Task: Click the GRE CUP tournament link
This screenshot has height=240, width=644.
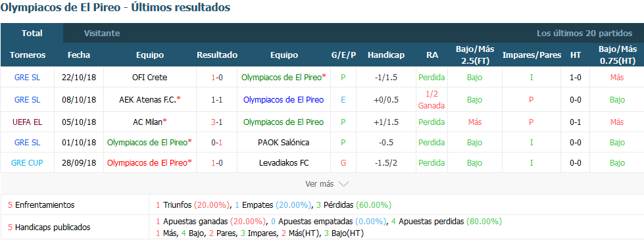Action: (28, 163)
